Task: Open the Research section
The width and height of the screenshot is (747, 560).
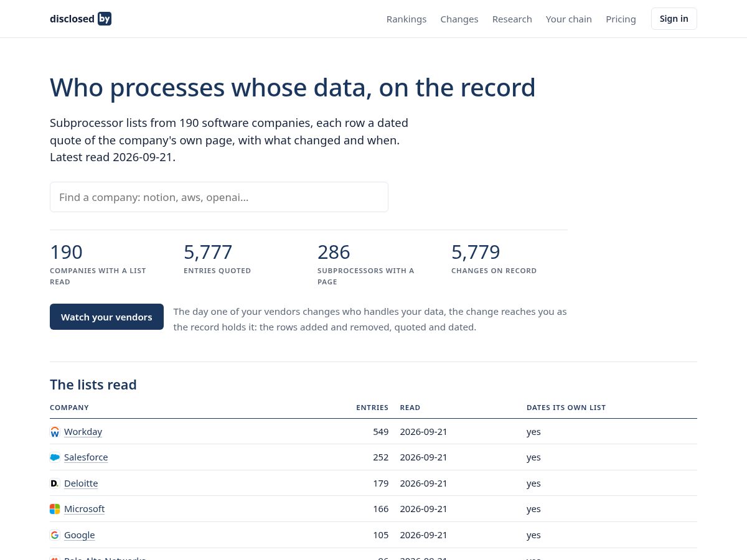Action: click(x=512, y=19)
